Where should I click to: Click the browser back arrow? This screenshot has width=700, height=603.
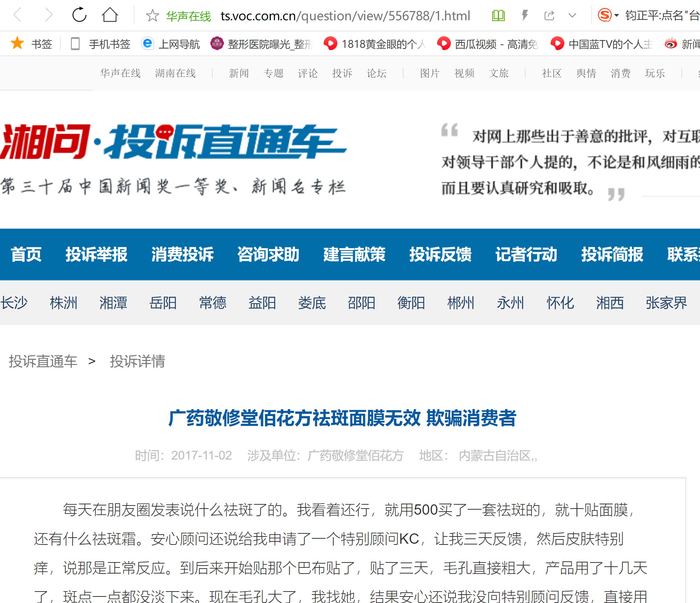pyautogui.click(x=18, y=15)
